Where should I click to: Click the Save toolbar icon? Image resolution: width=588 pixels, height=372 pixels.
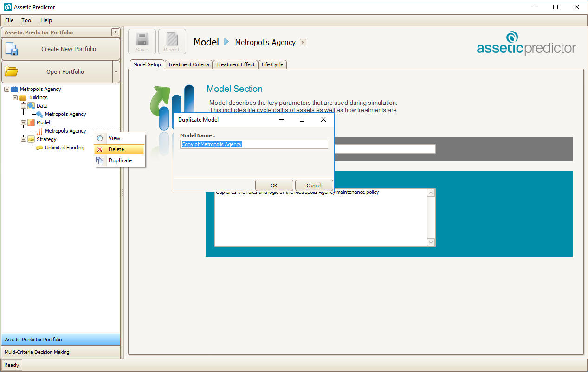[142, 42]
